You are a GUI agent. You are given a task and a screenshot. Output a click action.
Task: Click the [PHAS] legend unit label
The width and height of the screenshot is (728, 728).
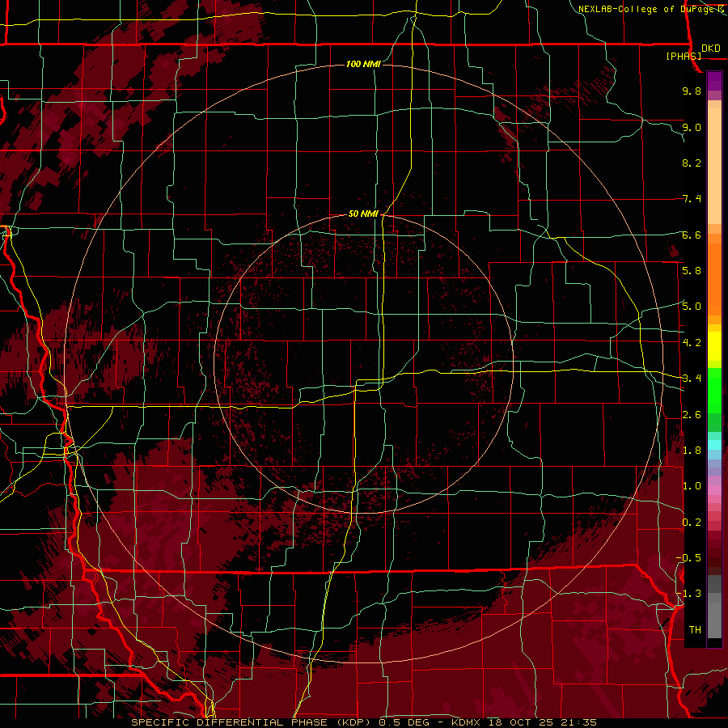tap(684, 56)
